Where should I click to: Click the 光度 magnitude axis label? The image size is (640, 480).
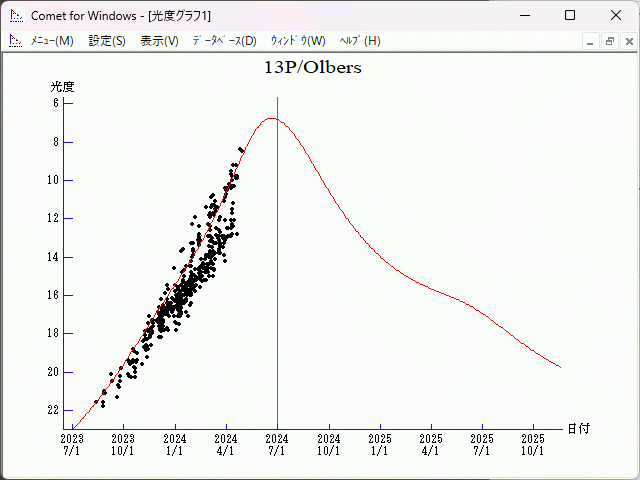[x=63, y=87]
